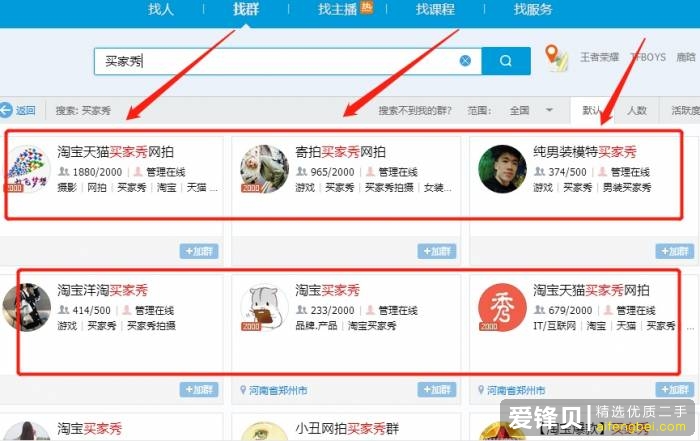Select the 王者荣耀 hot keyword
This screenshot has height=441, width=700.
coord(599,57)
